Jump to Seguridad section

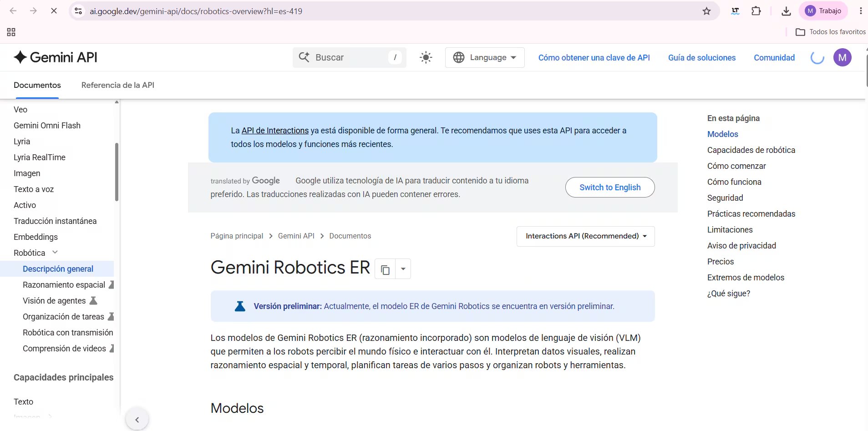(725, 198)
